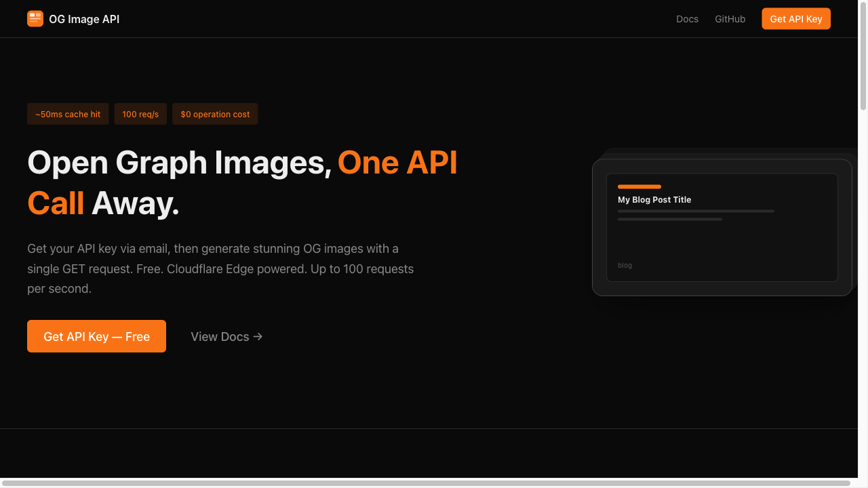Click the skeleton text line in preview card
The width and height of the screenshot is (868, 488).
(x=695, y=211)
